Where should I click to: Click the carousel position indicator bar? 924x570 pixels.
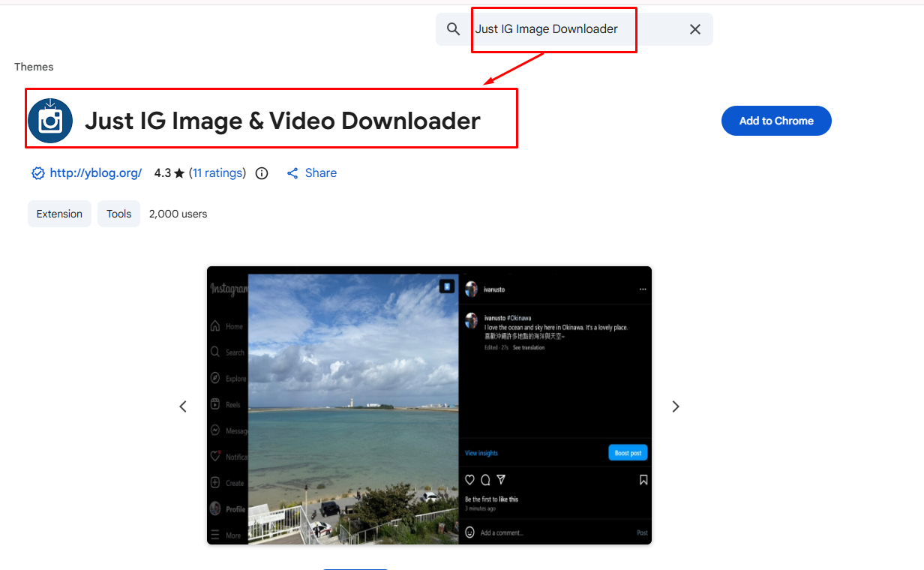[355, 569]
